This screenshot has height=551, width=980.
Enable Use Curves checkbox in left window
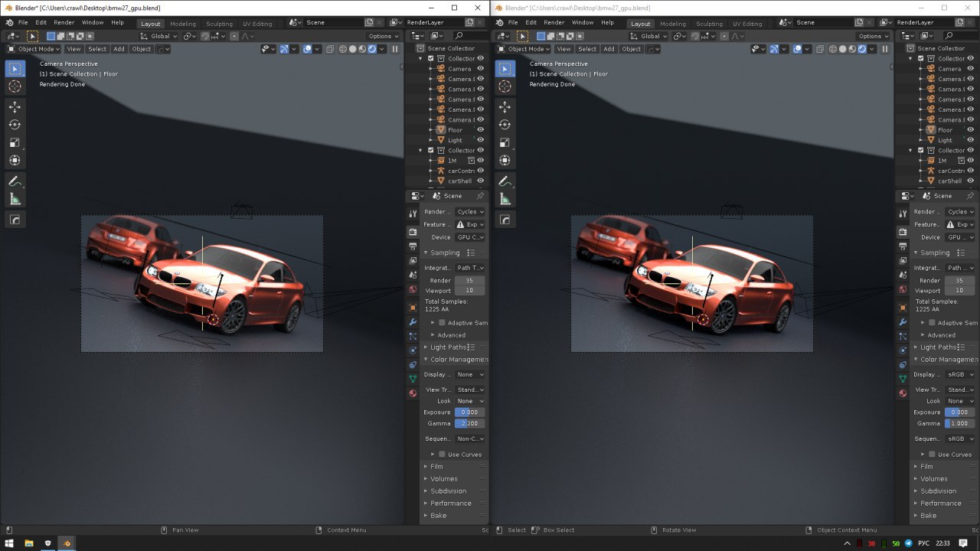(x=442, y=455)
